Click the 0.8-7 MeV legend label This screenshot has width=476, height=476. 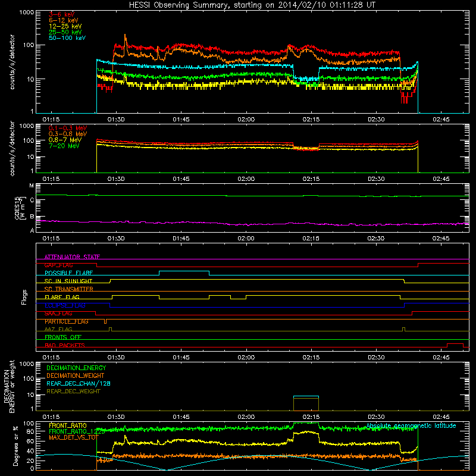(65, 140)
